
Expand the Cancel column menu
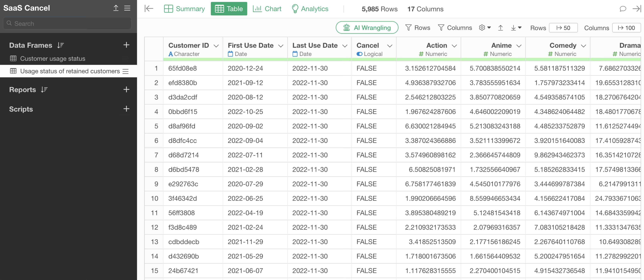click(x=389, y=46)
